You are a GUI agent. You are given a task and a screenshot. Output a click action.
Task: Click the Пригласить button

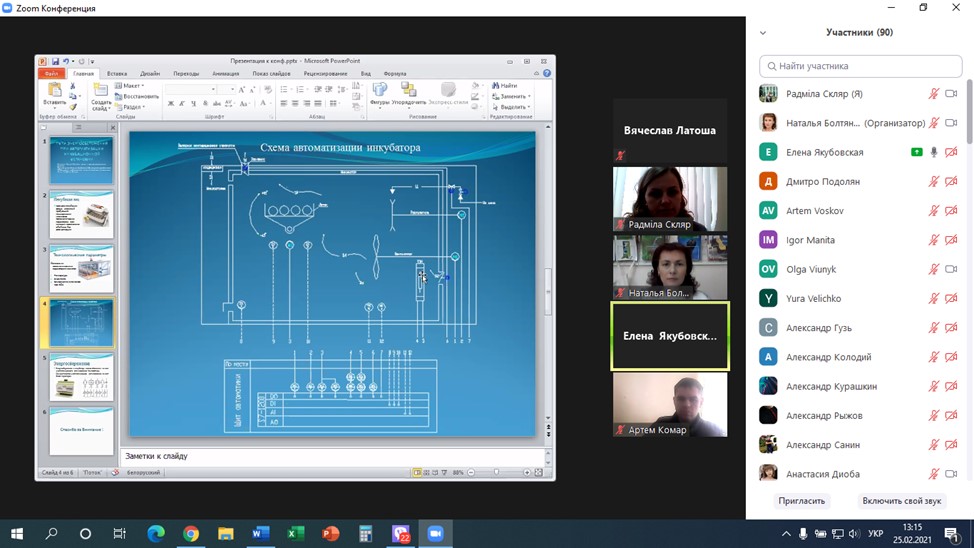(x=802, y=501)
